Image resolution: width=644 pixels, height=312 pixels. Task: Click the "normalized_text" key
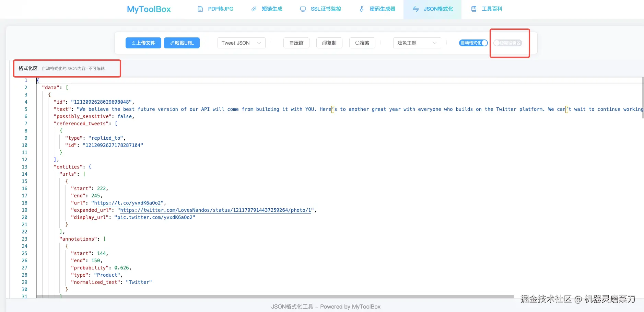(x=96, y=282)
